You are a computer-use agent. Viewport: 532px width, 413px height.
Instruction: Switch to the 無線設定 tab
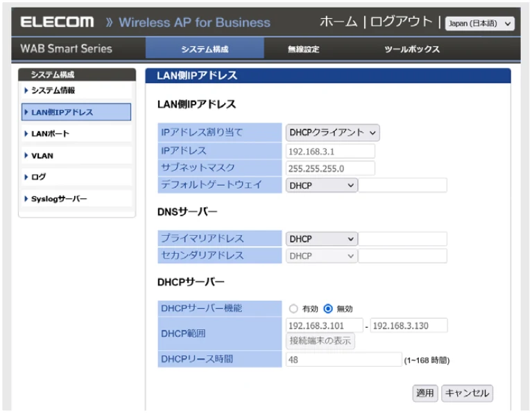[x=303, y=49]
